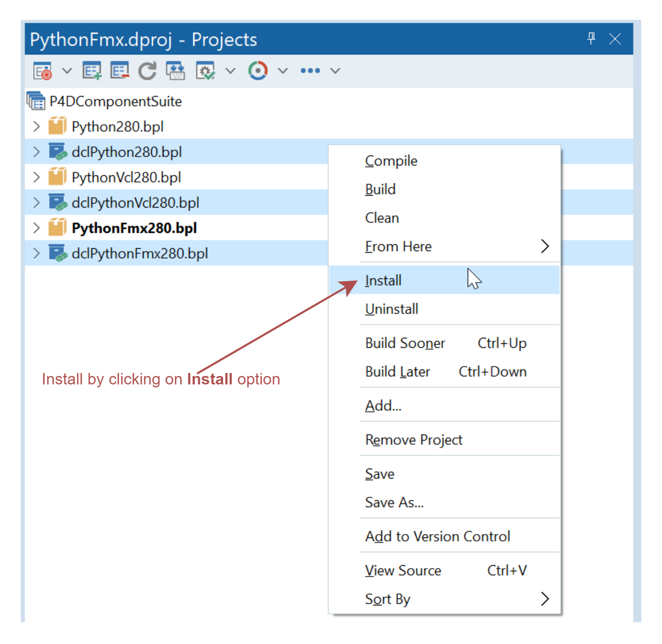The height and width of the screenshot is (644, 662).
Task: Choose Uninstall from the context menu
Action: (444, 309)
